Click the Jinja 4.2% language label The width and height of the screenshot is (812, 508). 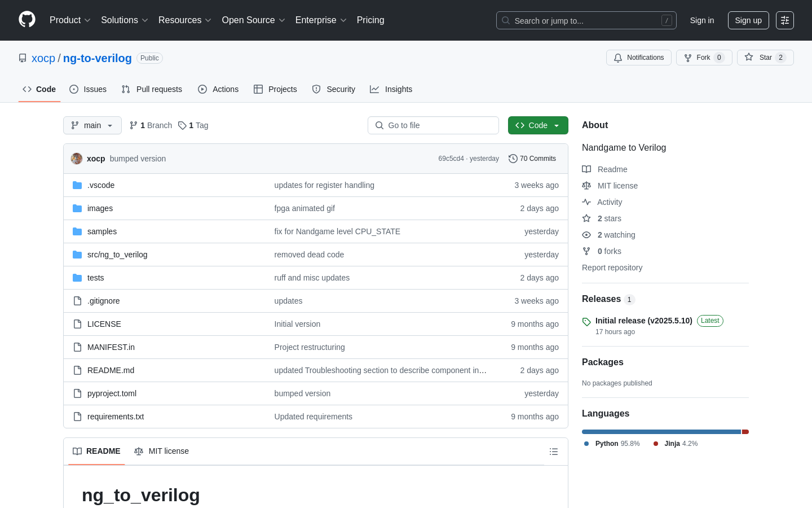pos(676,444)
